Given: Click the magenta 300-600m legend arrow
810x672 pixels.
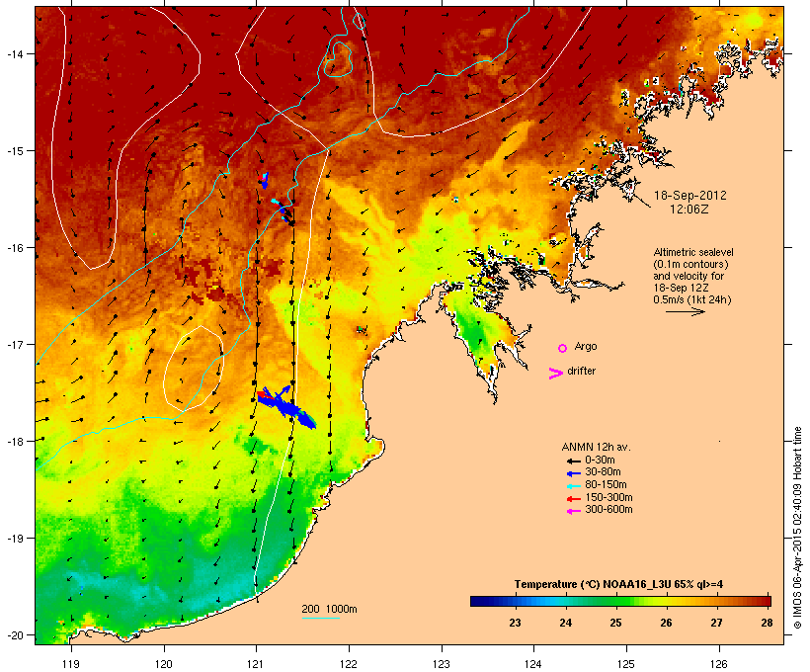Looking at the screenshot, I should (574, 511).
